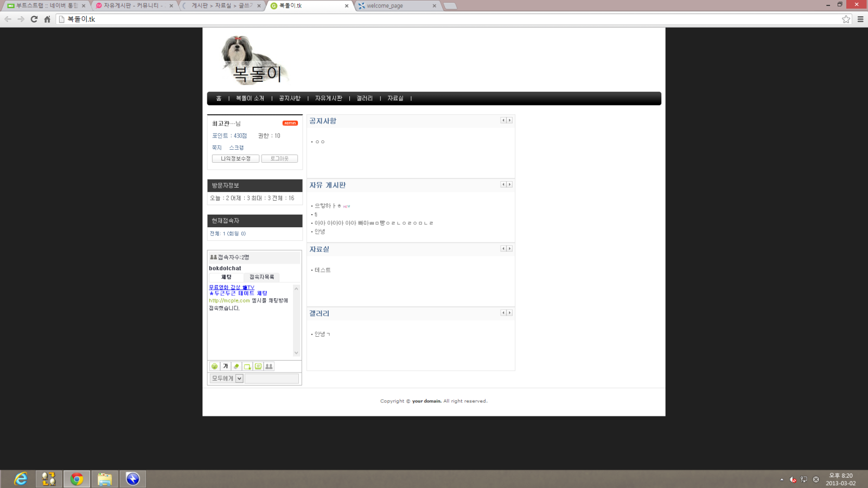The height and width of the screenshot is (488, 868).
Task: Click previous arrow in 갤러리 panel
Action: [503, 313]
